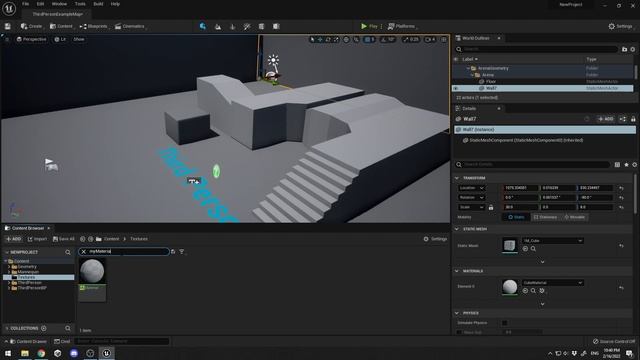Image resolution: width=640 pixels, height=360 pixels.
Task: Toggle viewport grid snapping
Action: pos(368,40)
